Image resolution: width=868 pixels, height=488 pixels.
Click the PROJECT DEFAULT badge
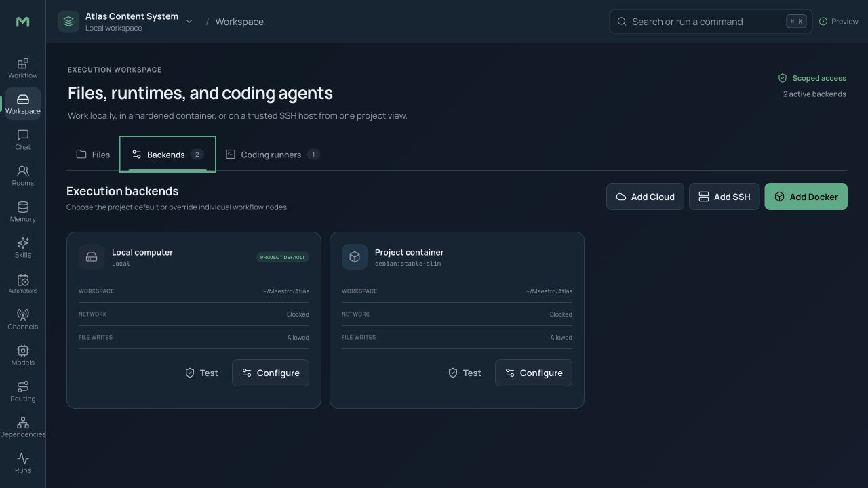click(283, 257)
